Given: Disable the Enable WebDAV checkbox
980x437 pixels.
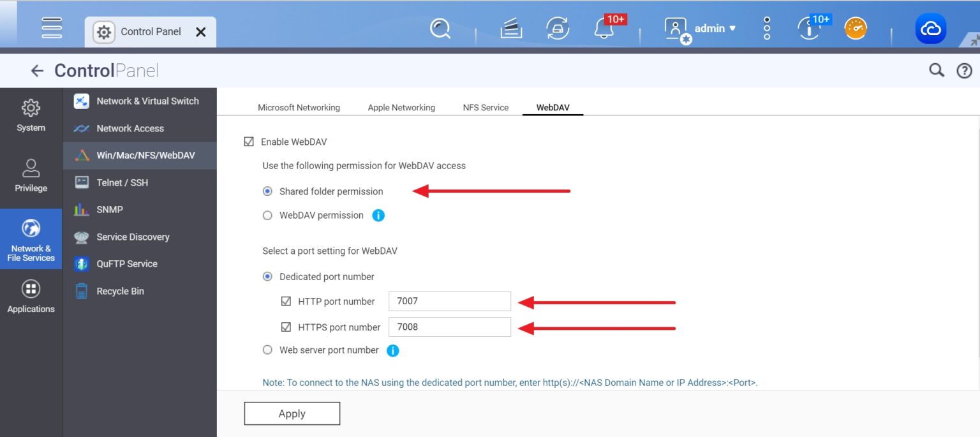Looking at the screenshot, I should tap(248, 141).
